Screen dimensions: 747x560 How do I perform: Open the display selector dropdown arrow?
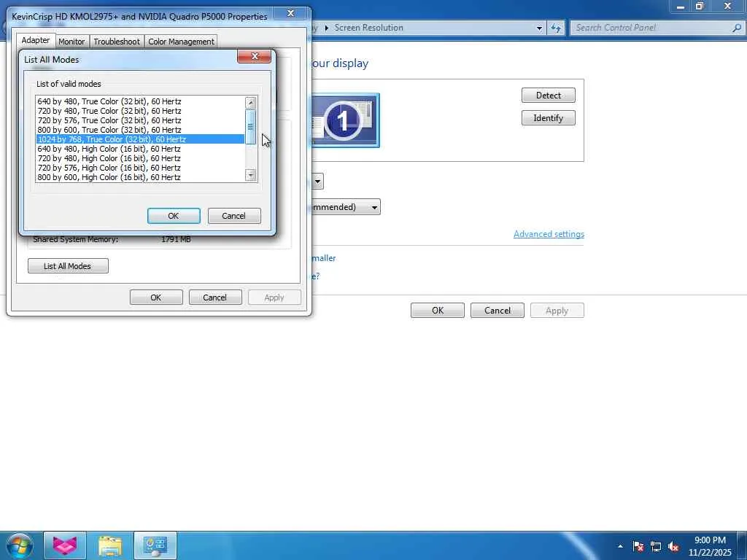pos(317,182)
